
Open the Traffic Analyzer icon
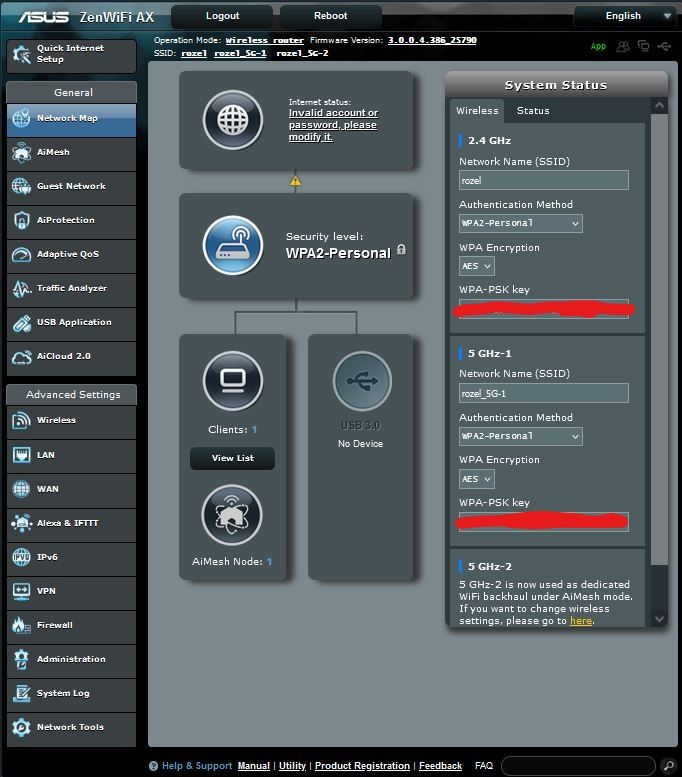(21, 288)
